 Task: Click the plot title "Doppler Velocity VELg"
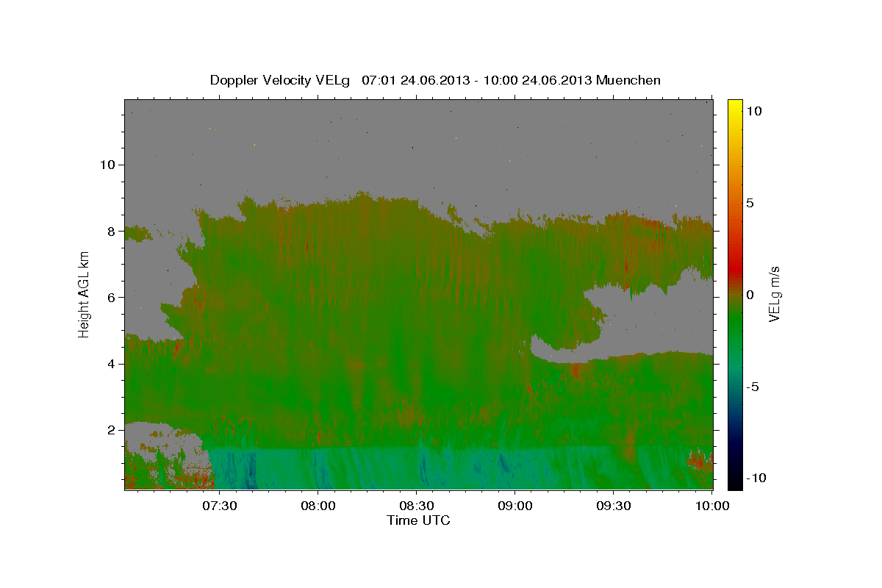pos(281,80)
